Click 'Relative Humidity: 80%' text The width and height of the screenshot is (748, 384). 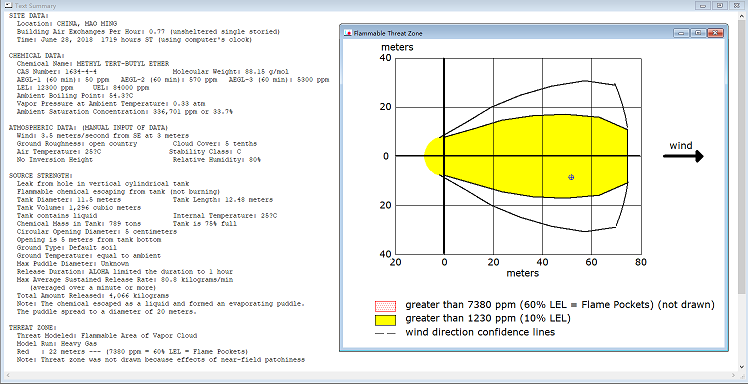217,160
